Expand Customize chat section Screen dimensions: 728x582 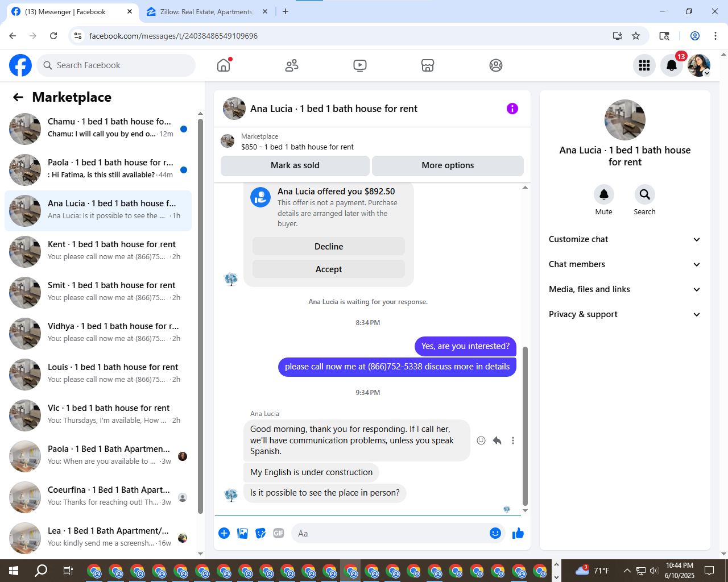624,239
